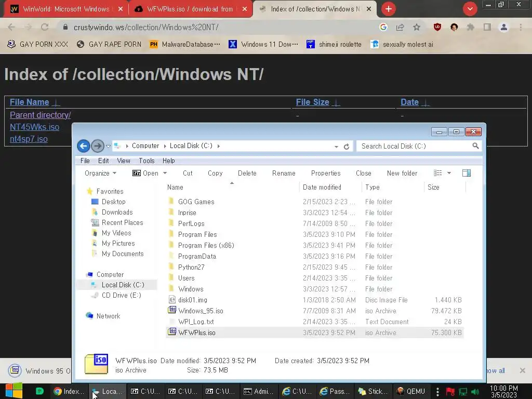
Task: Toggle the Explorer preview pane icon
Action: click(x=467, y=173)
